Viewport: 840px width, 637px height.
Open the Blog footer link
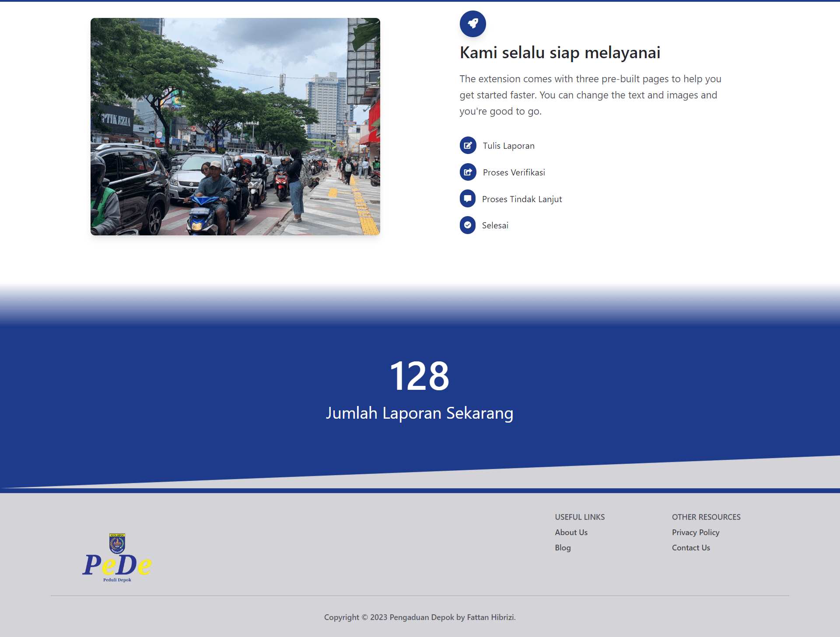563,548
